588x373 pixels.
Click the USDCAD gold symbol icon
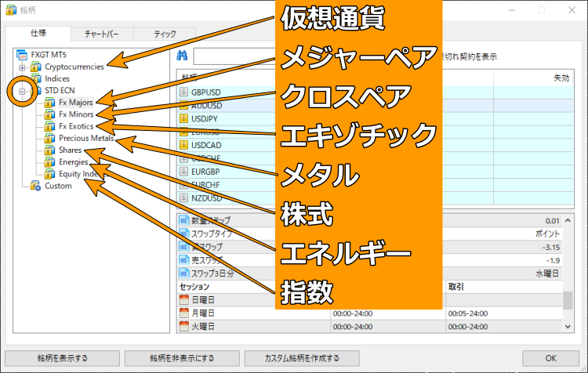[x=184, y=146]
